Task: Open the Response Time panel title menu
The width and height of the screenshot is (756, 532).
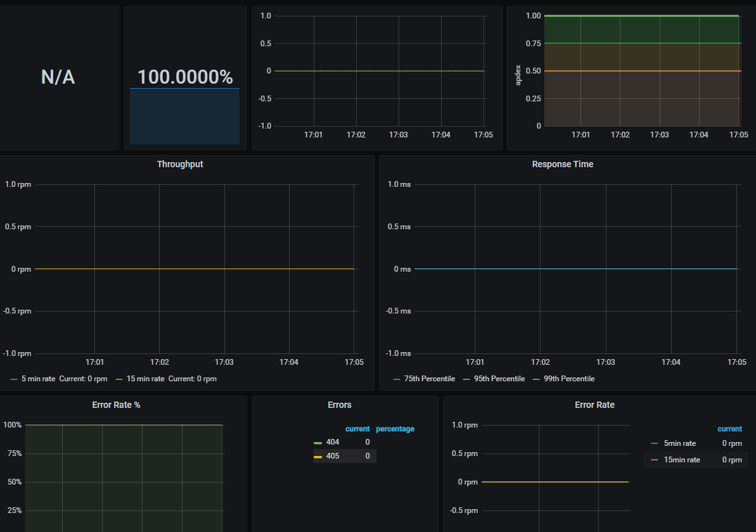Action: (x=562, y=164)
